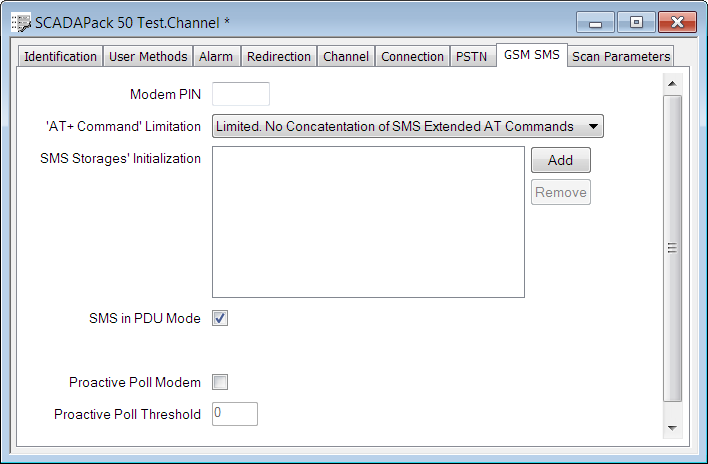Open the Connection tab
This screenshot has width=708, height=464.
(x=412, y=57)
